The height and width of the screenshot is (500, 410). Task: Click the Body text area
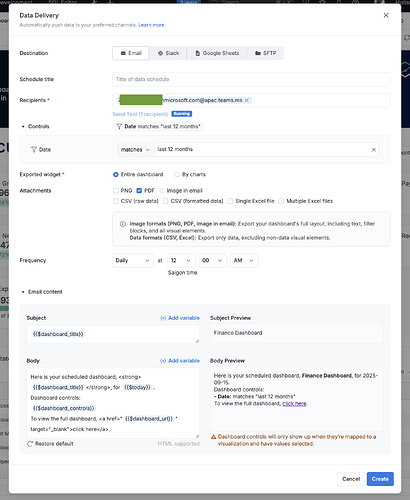coord(113,403)
